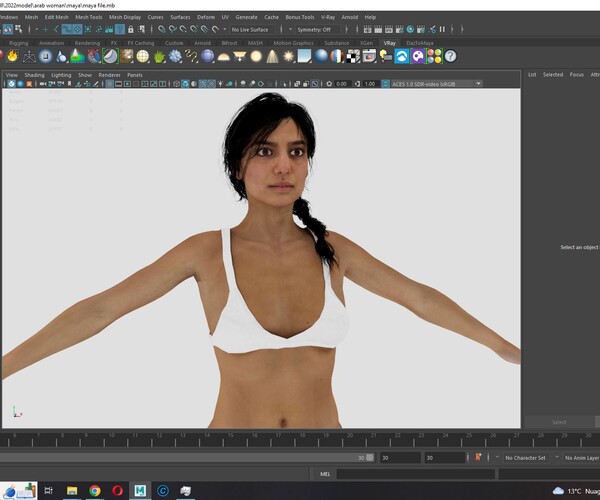
Task: Click the V-Ray sun light shelf icon
Action: 289,56
